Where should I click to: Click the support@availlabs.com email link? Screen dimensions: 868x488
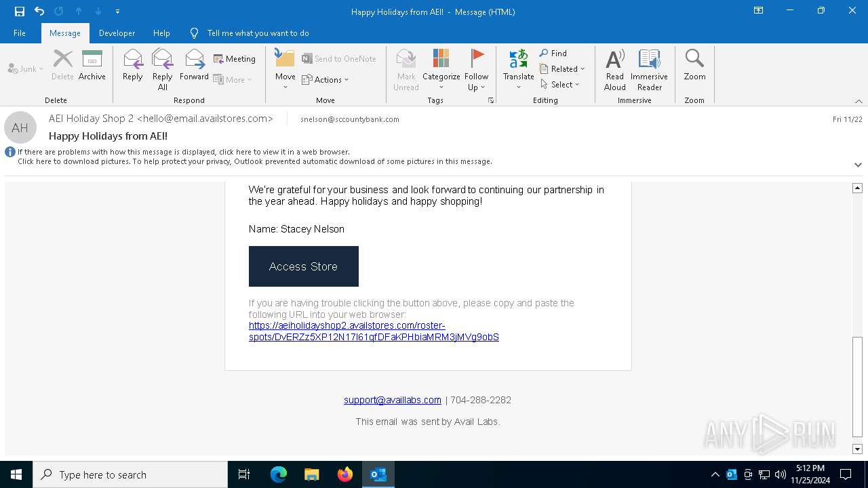point(393,400)
